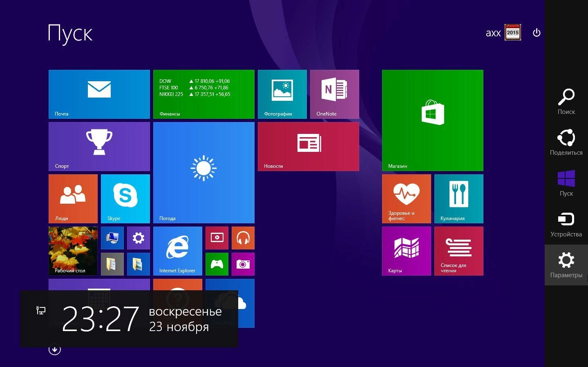Open the Новости news tile
The height and width of the screenshot is (367, 588).
pos(309,147)
